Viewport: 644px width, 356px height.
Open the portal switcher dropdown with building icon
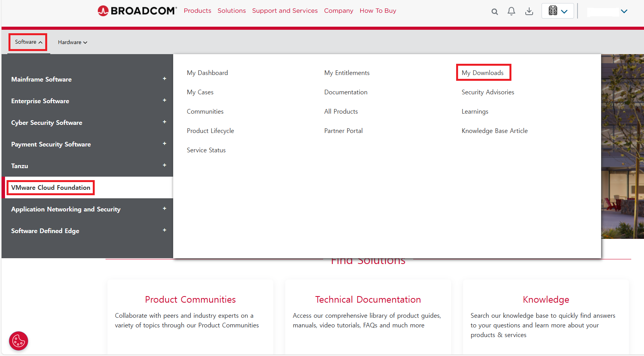[557, 11]
